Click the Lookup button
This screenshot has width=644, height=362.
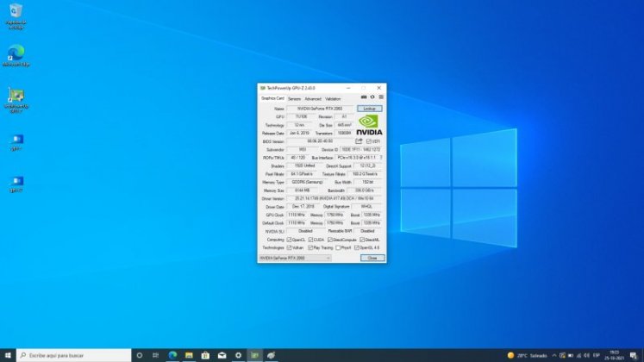click(369, 109)
